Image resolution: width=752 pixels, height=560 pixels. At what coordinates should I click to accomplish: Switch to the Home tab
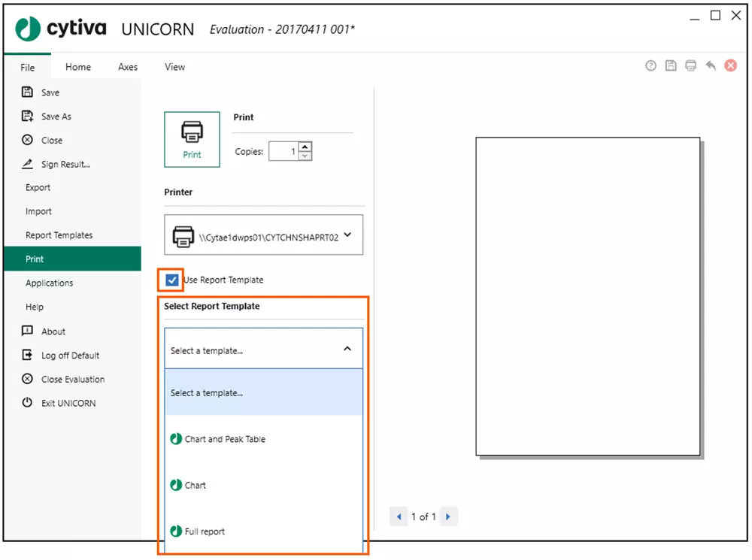point(78,67)
